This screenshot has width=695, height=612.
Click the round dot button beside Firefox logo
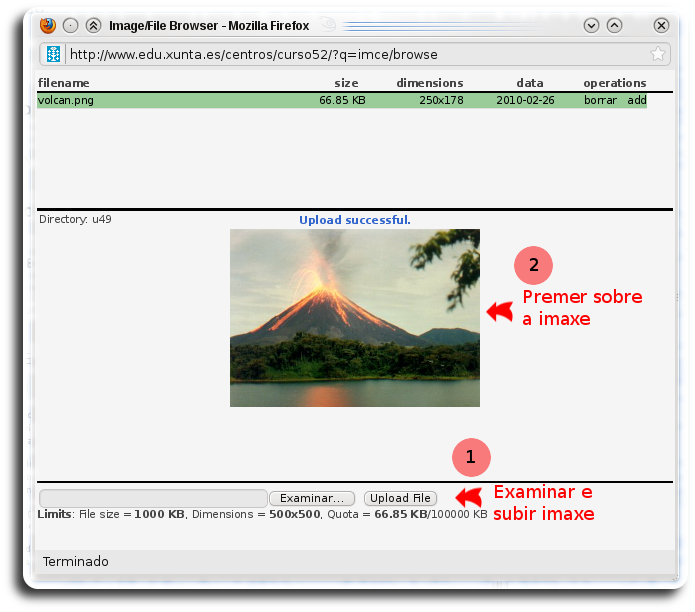coord(70,25)
